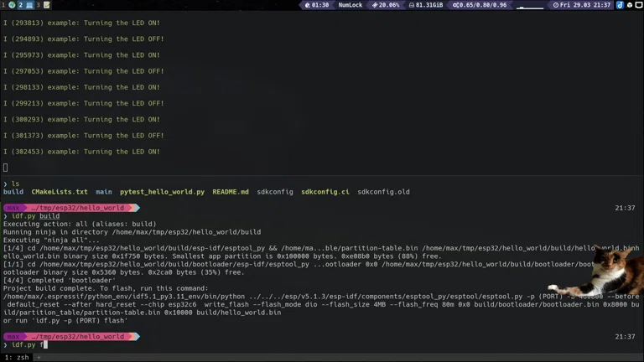
Task: Click the README.md file name
Action: (x=231, y=192)
